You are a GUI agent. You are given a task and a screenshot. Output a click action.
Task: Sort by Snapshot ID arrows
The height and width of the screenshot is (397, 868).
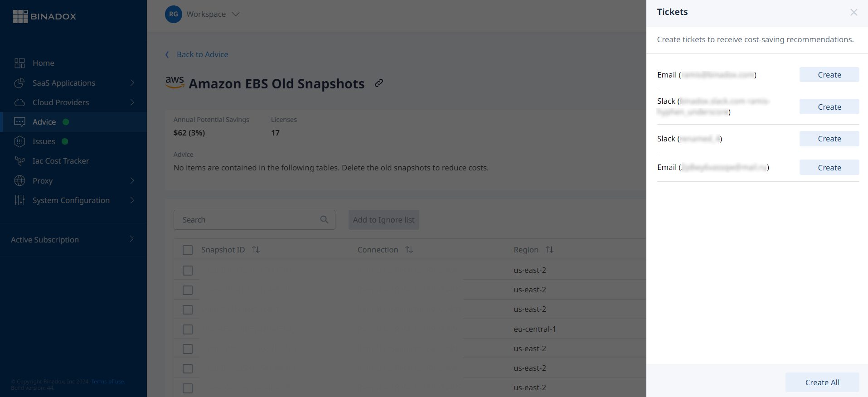pyautogui.click(x=256, y=250)
